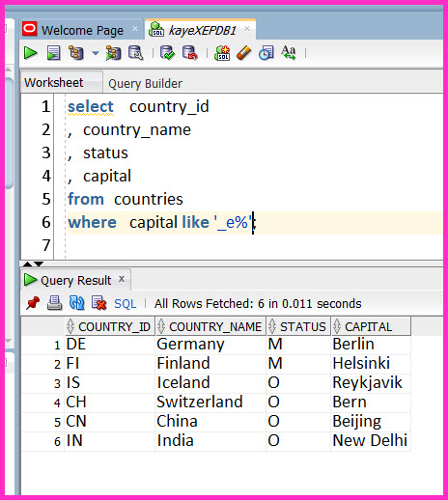Open the Unshared SQL Worksheet icon

click(x=222, y=53)
